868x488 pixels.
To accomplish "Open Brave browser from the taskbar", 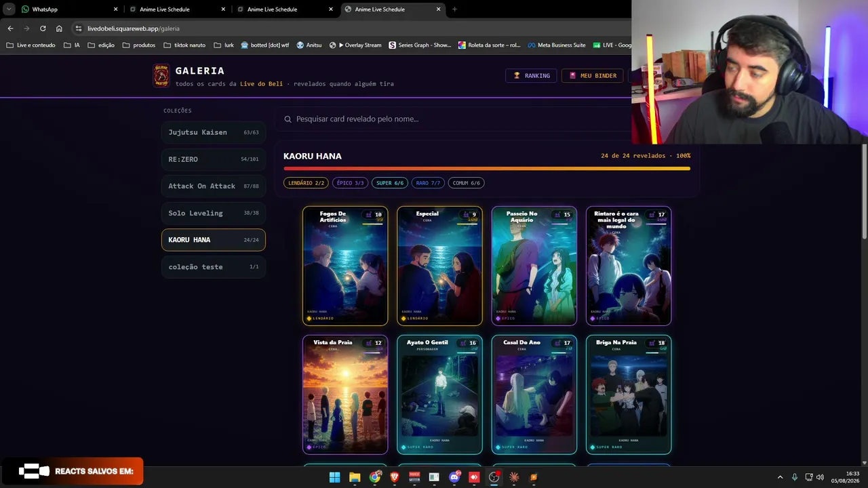I will tap(395, 477).
